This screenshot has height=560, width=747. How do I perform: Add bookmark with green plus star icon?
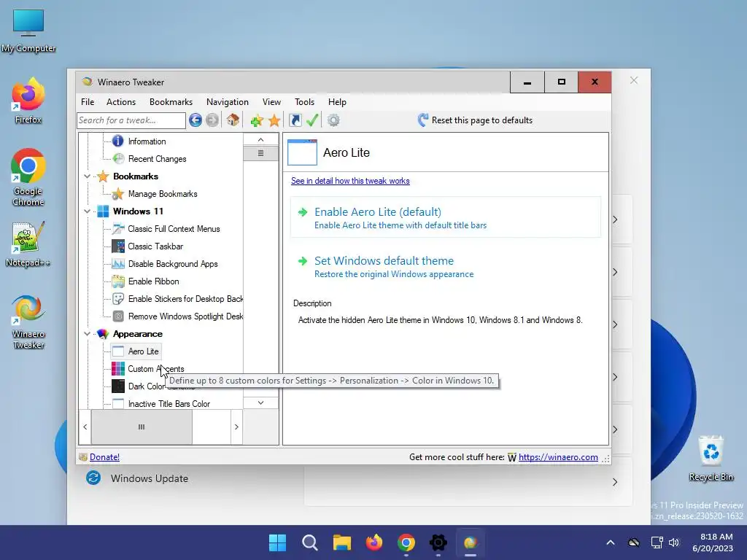pos(257,120)
